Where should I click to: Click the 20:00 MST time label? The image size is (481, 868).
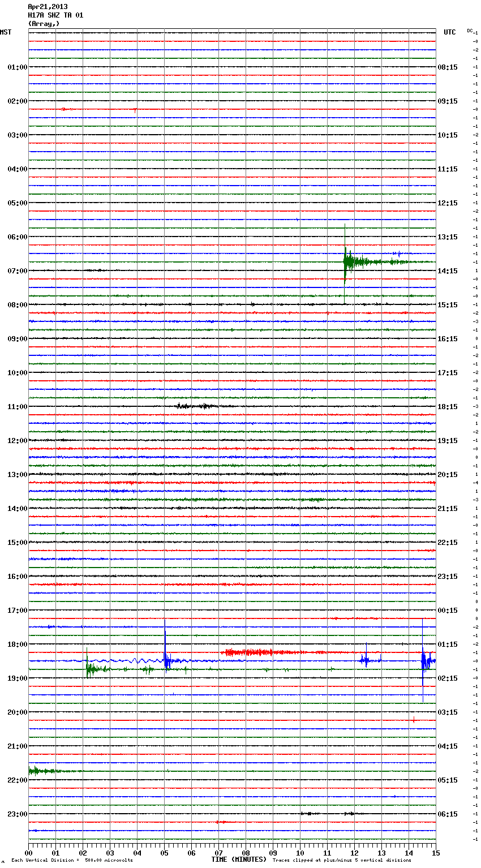tap(18, 712)
